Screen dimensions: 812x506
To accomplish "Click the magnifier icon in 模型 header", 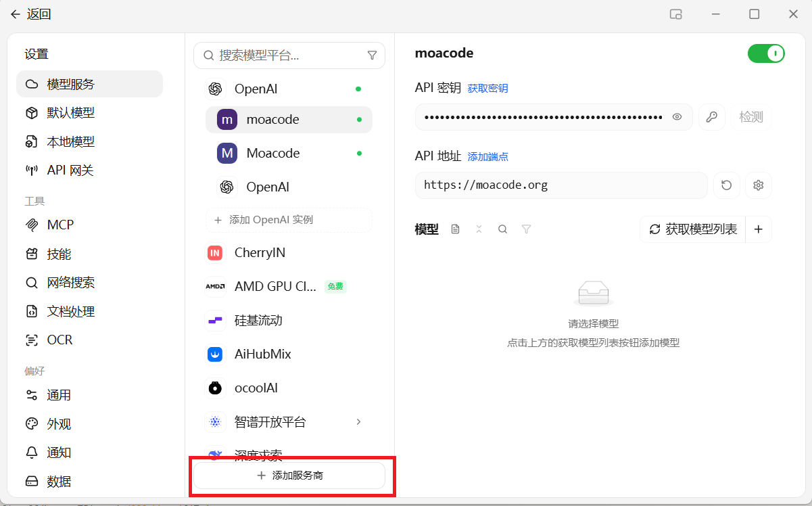I will (502, 229).
